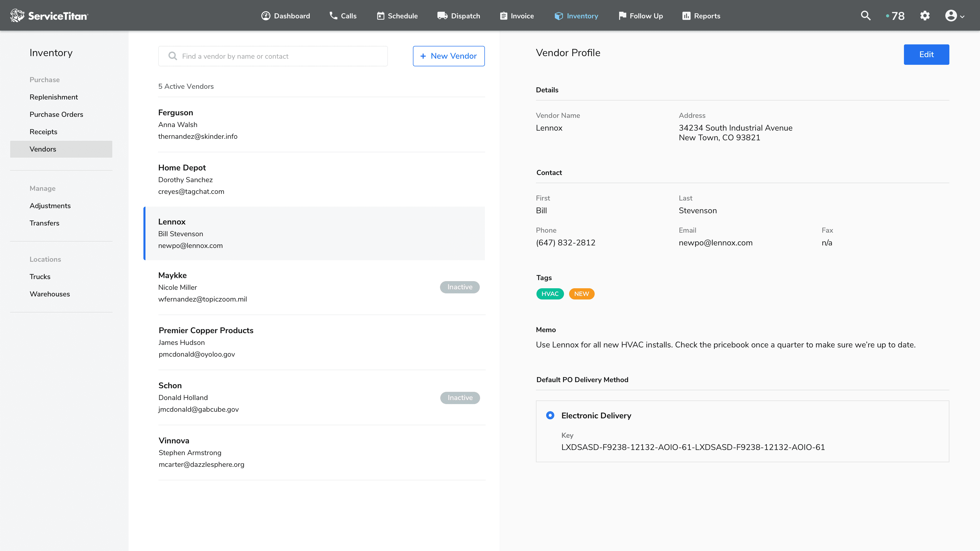Open the Dashboard via its gauge icon
Viewport: 980px width, 551px height.
265,16
